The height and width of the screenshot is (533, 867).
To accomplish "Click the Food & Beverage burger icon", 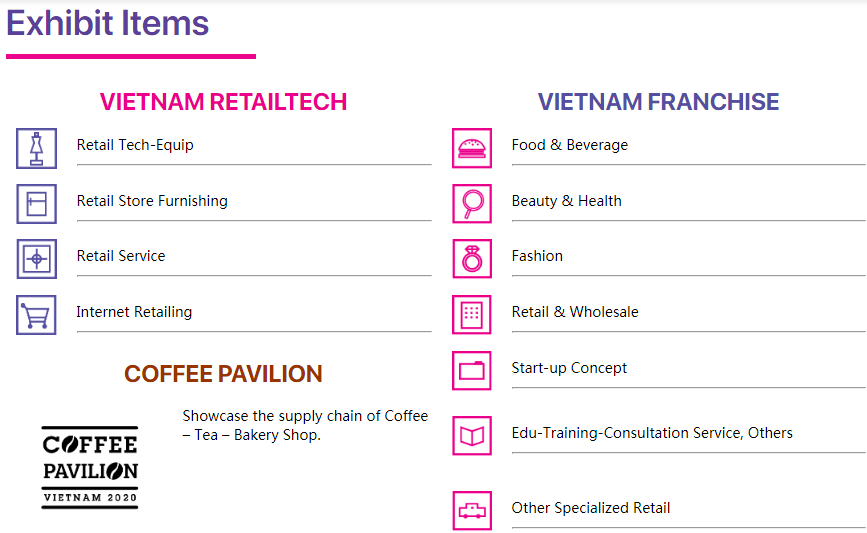I will 471,148.
